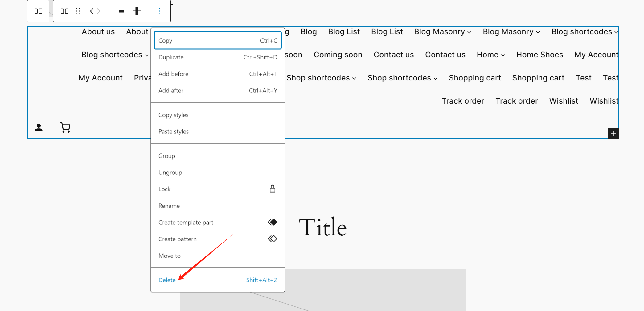Select Lock from the block menu
The width and height of the screenshot is (644, 311).
pyautogui.click(x=164, y=189)
